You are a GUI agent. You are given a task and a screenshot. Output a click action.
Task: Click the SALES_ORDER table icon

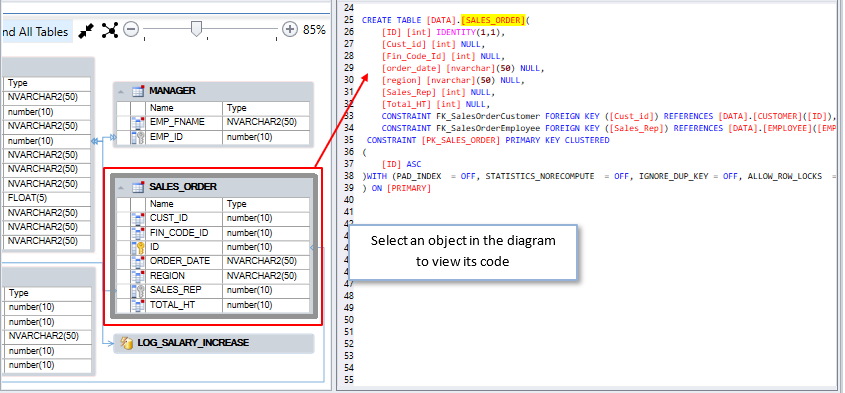(x=138, y=187)
